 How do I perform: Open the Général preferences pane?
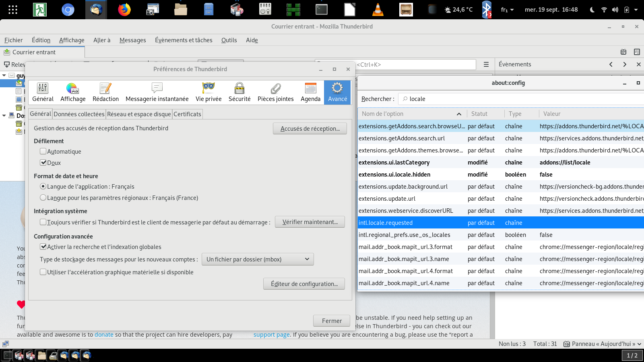point(43,93)
